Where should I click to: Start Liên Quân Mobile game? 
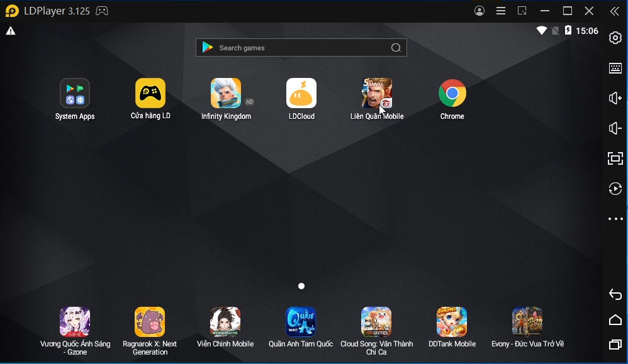point(377,94)
